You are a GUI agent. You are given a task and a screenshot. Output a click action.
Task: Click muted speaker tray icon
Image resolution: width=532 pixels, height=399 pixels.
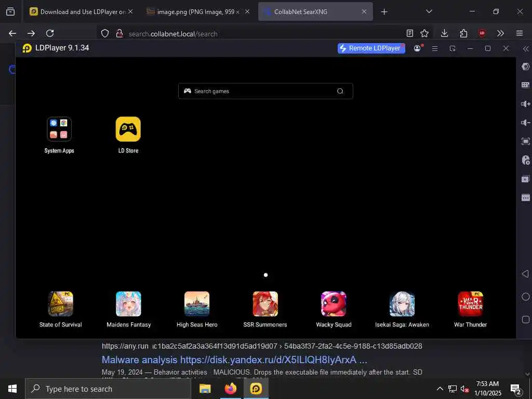click(x=464, y=389)
